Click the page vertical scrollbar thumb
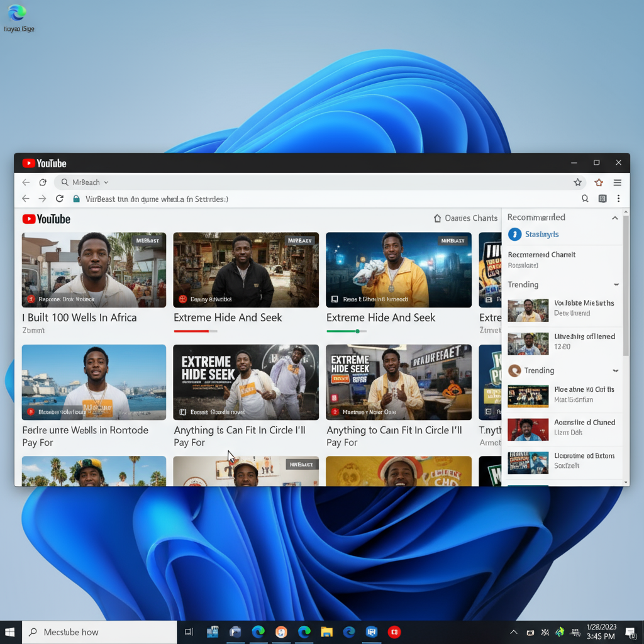Screen dimensions: 644x644 coord(626,286)
